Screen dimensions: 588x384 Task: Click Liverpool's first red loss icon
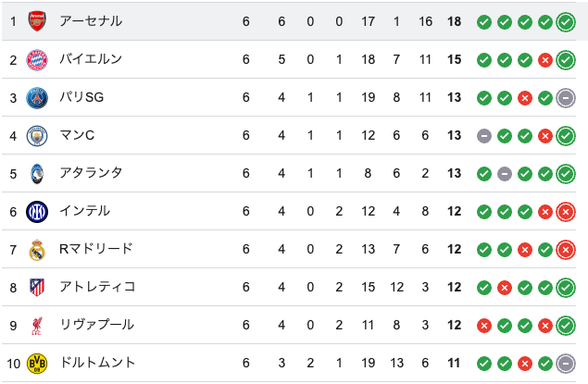(x=484, y=325)
